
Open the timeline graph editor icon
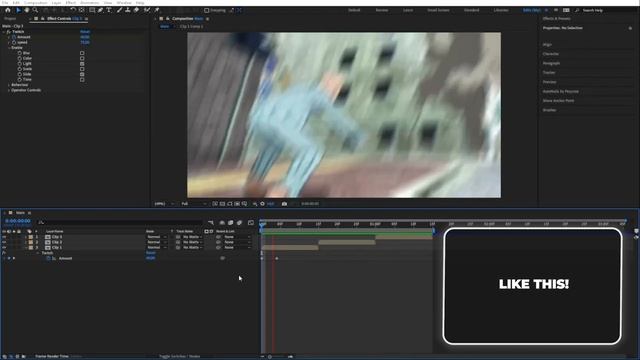point(251,222)
